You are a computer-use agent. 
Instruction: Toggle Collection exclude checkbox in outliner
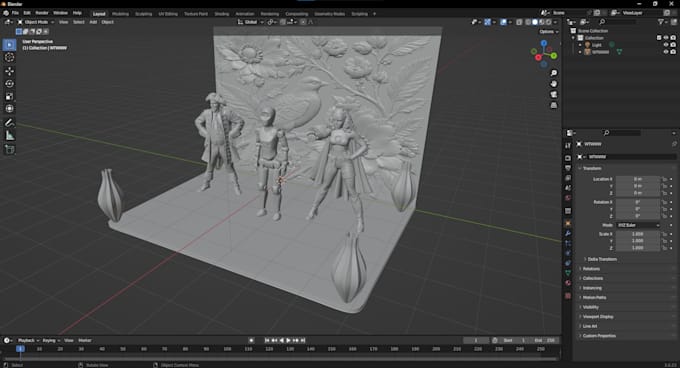tap(659, 38)
